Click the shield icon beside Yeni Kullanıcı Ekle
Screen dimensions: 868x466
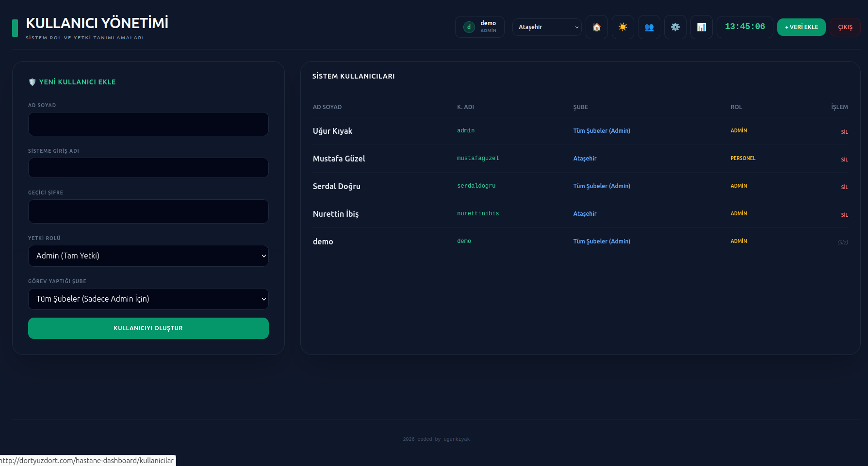(x=32, y=82)
